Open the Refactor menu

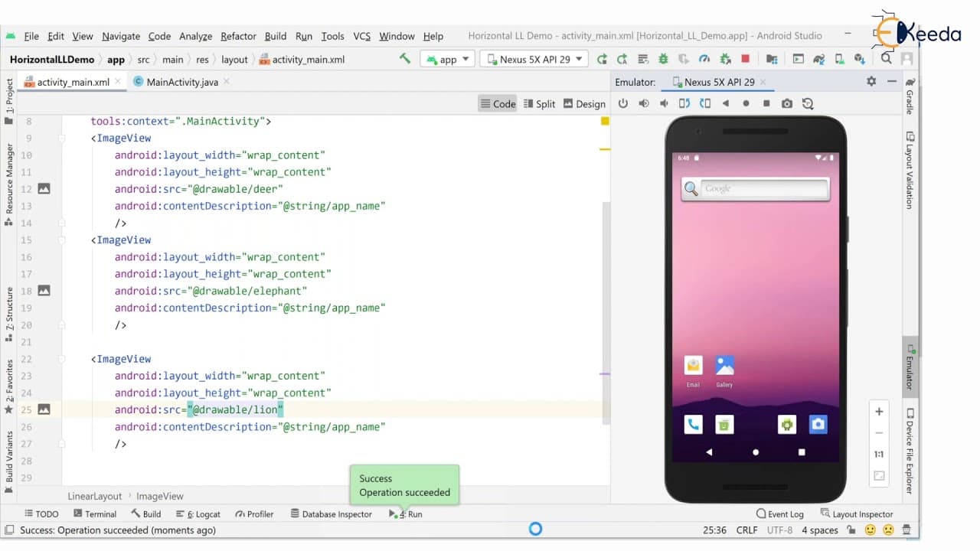(x=238, y=36)
